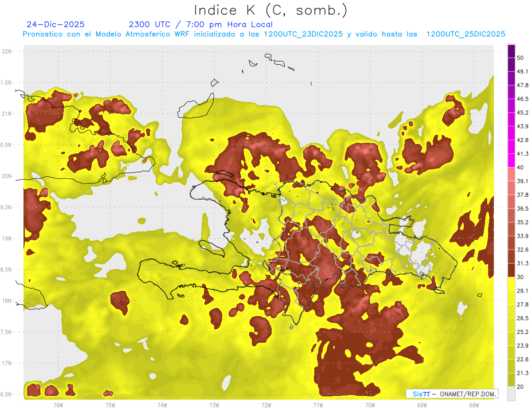This screenshot has width=532, height=411.
Task: Click colorbar value '42.6'
Action: pyautogui.click(x=522, y=140)
